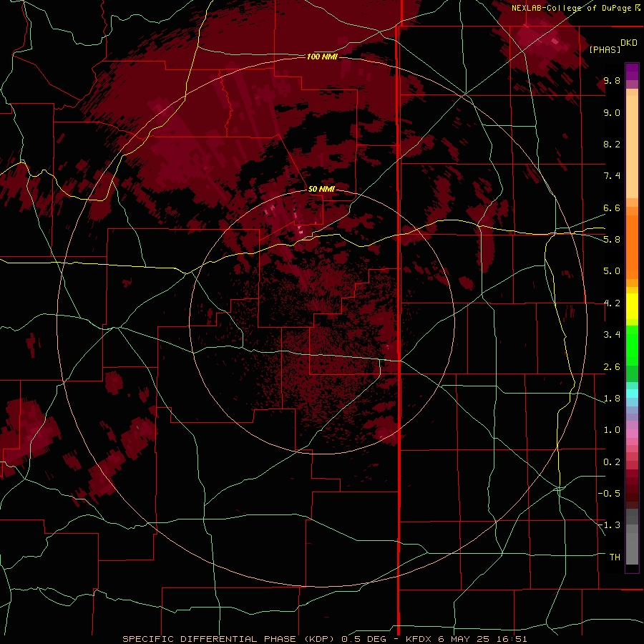The width and height of the screenshot is (644, 644).
Task: Click the NEXLAB-College of DuPage label
Action: (x=571, y=8)
